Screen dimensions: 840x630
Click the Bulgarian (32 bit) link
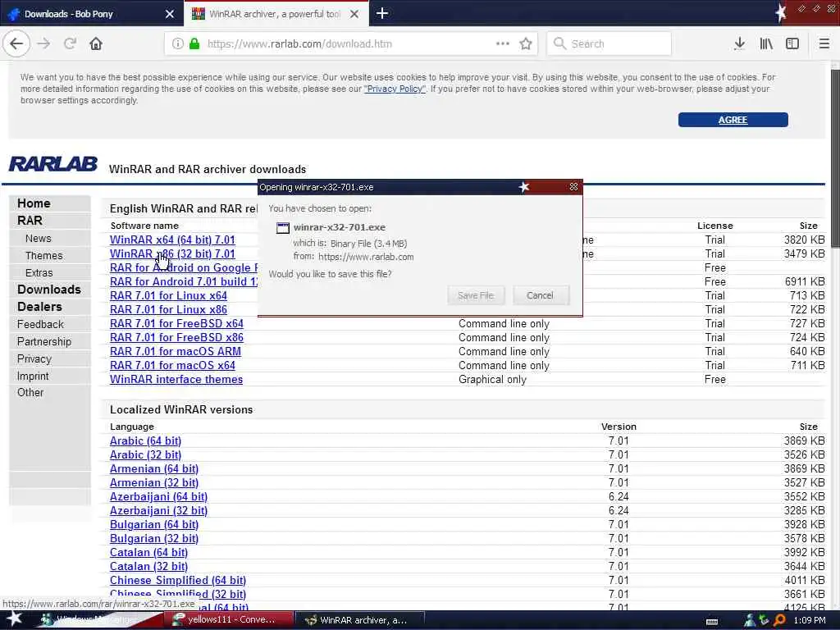point(153,538)
